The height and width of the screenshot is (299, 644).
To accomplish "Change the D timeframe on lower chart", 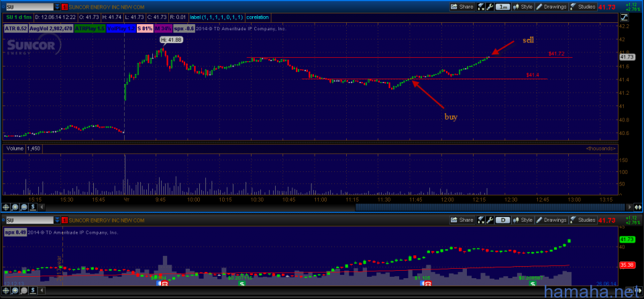I will (x=502, y=220).
